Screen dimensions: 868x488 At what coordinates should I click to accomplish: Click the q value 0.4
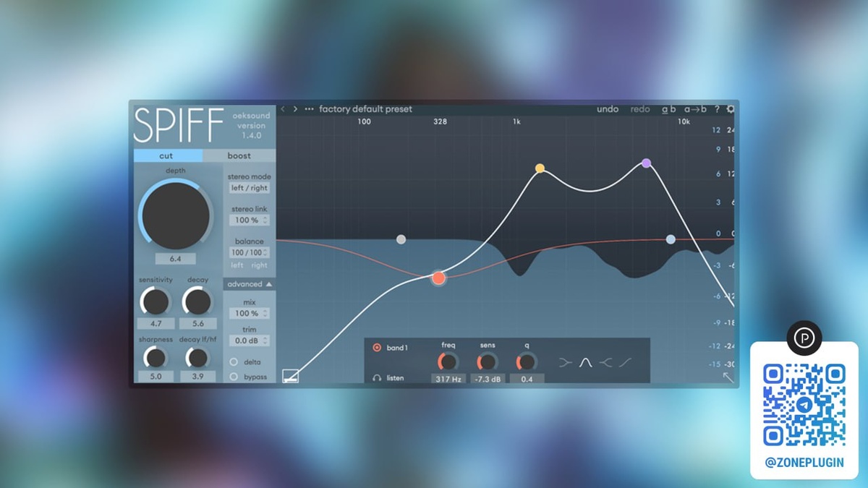[x=527, y=378]
